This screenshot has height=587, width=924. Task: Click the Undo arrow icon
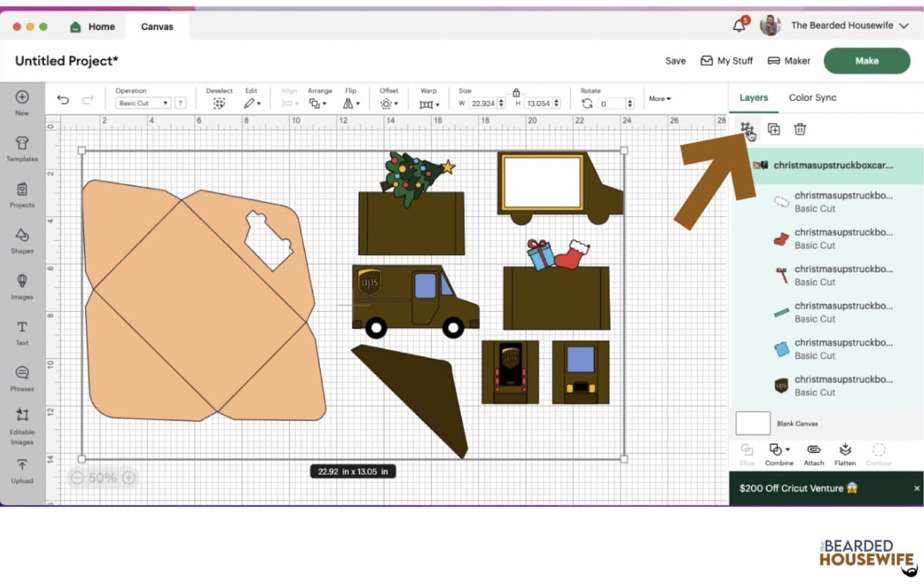tap(63, 100)
